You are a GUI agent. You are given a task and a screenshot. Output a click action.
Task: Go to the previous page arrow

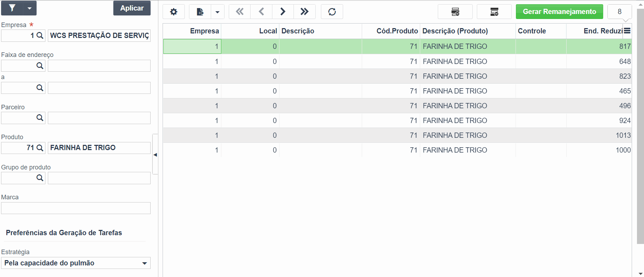tap(261, 12)
